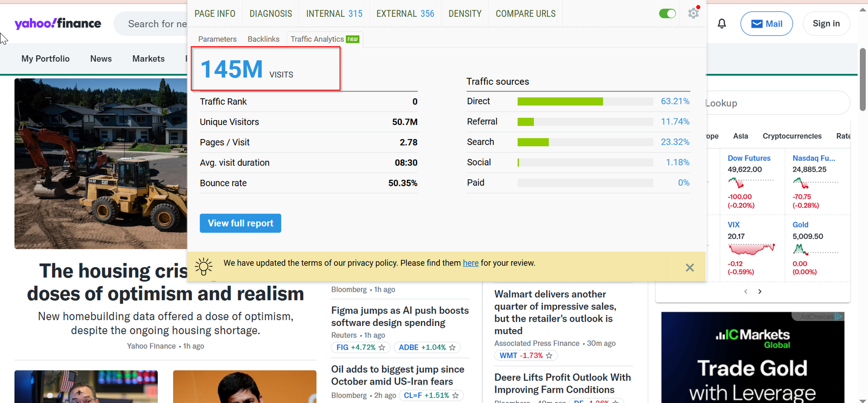Add CL=F to watchlist star

tap(456, 395)
